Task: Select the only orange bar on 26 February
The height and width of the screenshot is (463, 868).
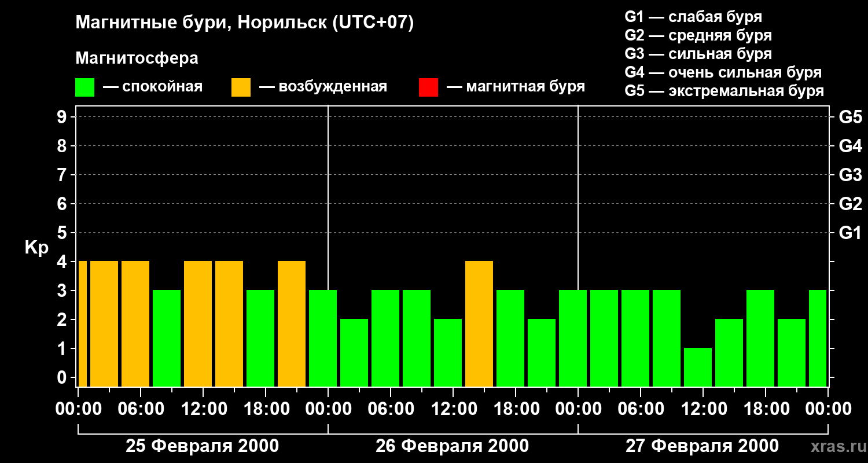Action: point(479,324)
